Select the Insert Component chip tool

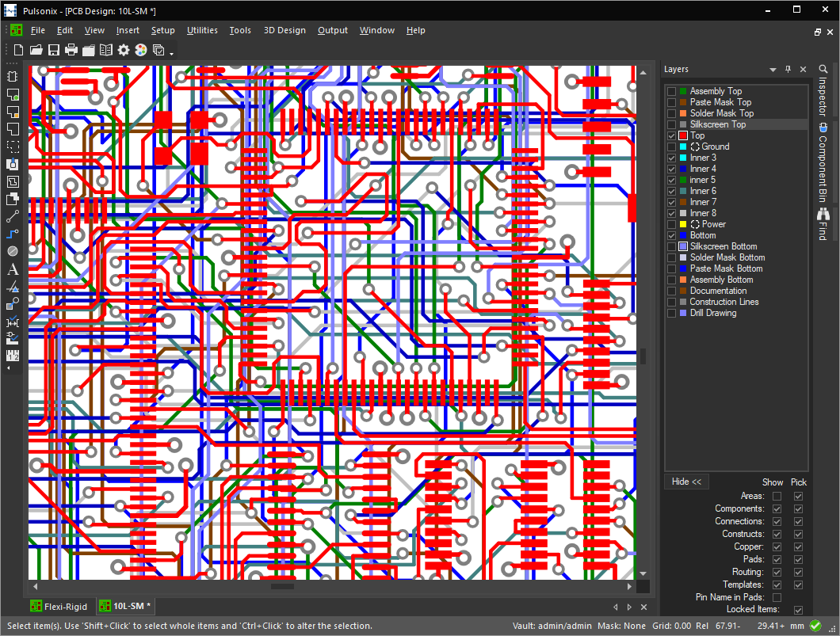[13, 77]
